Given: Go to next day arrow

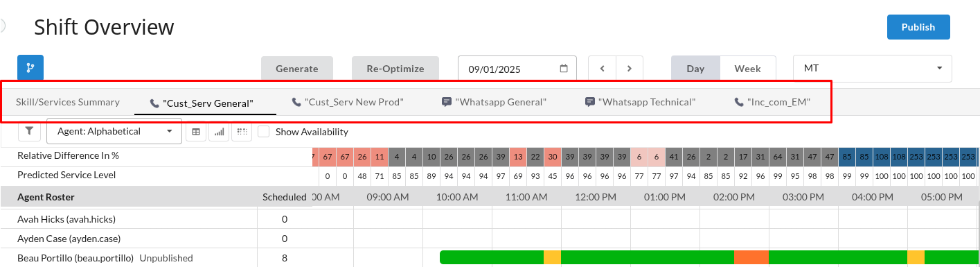Looking at the screenshot, I should pyautogui.click(x=629, y=69).
